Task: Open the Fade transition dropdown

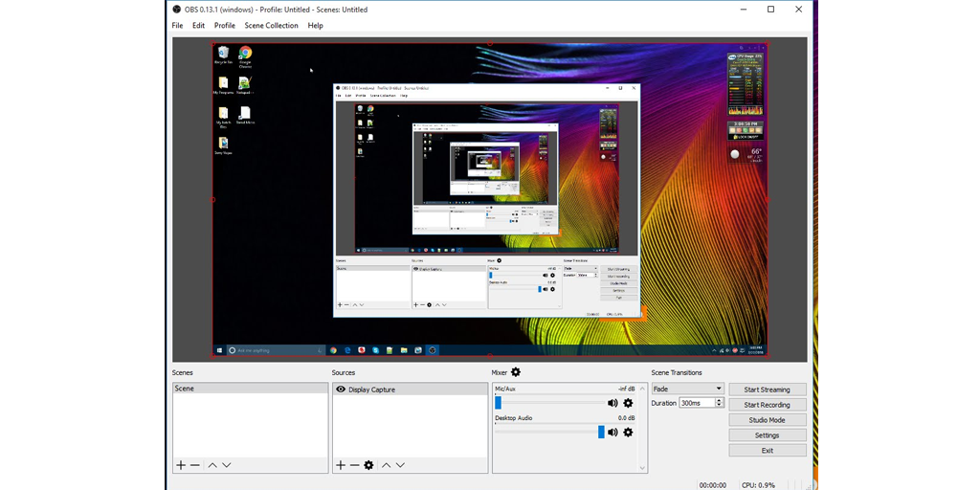Action: tap(687, 389)
